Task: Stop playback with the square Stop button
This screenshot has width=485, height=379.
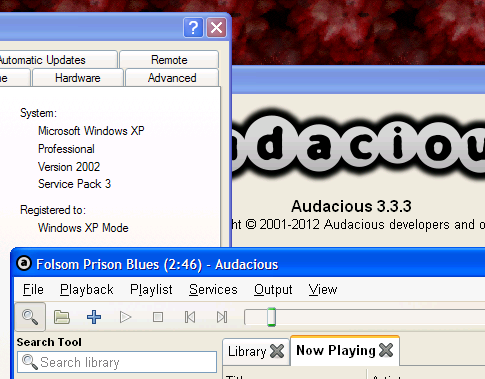Action: (158, 317)
